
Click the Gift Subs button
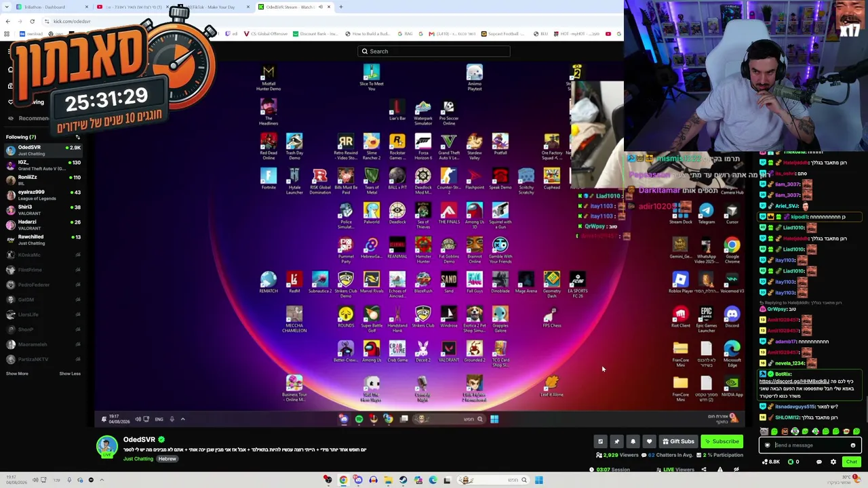click(678, 441)
